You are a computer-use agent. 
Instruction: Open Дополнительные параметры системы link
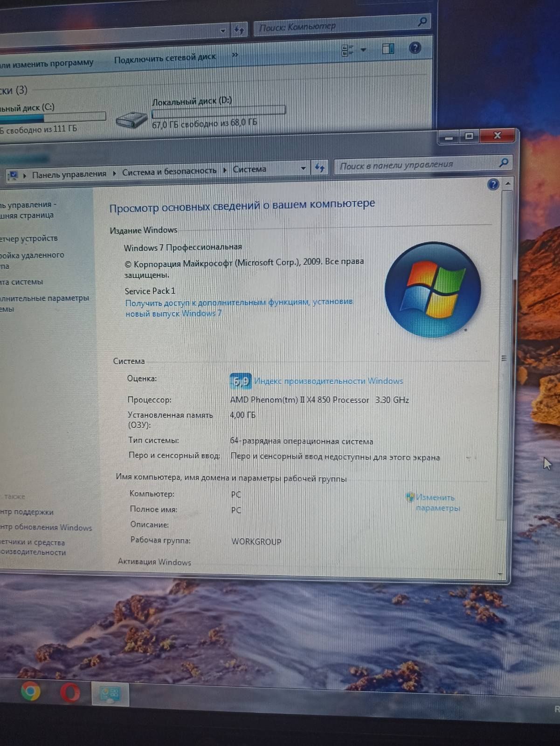pos(44,303)
